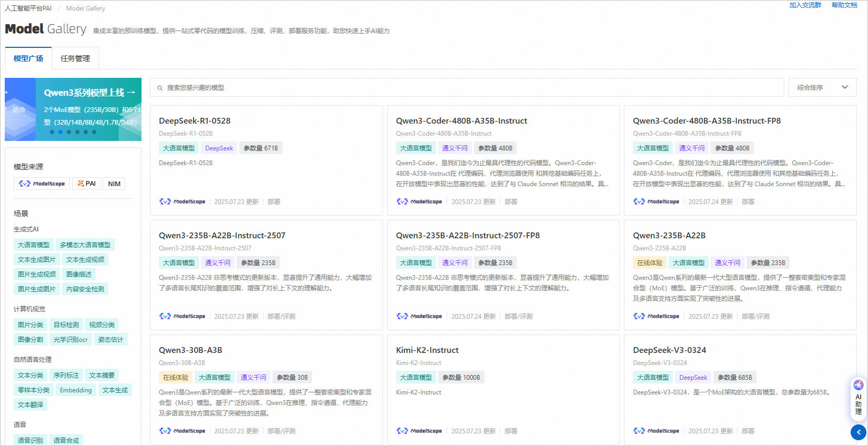Click ModelScope logo on DeepSeek-R1-0528 card
868x446 pixels.
(182, 201)
